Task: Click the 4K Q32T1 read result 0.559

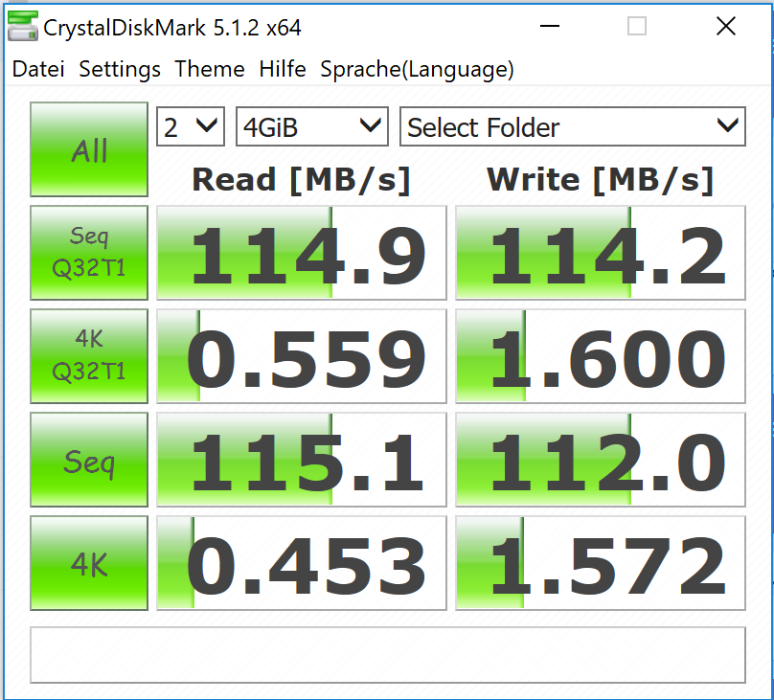Action: pos(302,356)
